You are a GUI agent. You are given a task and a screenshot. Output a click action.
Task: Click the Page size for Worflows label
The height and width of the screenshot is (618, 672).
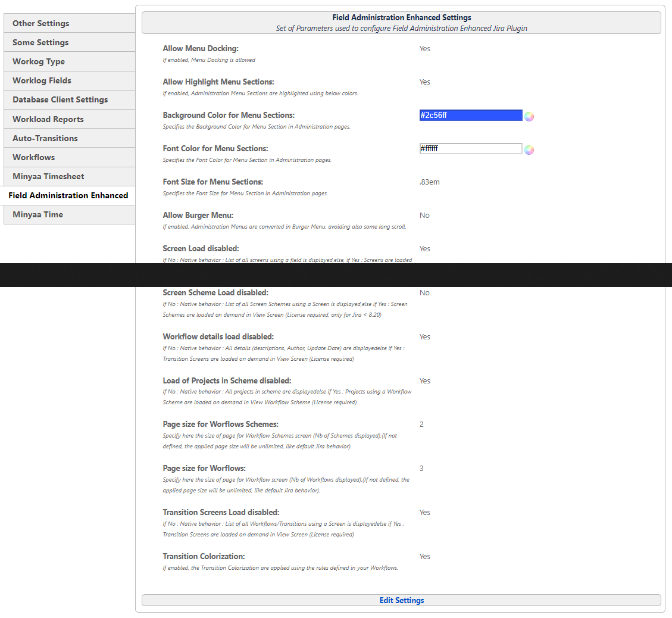(204, 469)
